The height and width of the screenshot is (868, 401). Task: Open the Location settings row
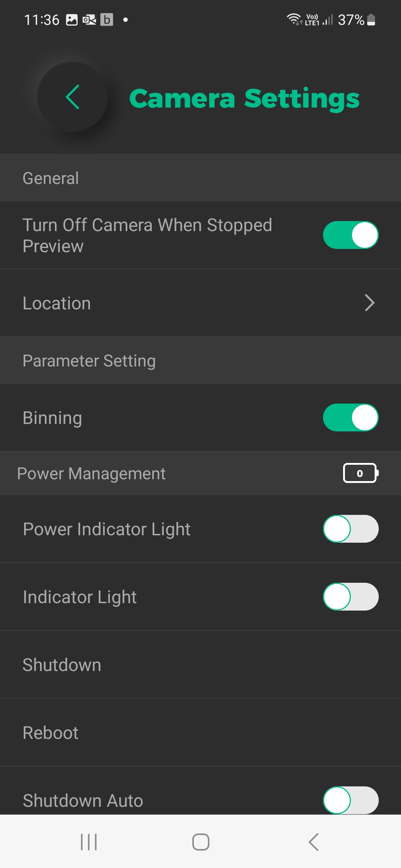pyautogui.click(x=149, y=303)
